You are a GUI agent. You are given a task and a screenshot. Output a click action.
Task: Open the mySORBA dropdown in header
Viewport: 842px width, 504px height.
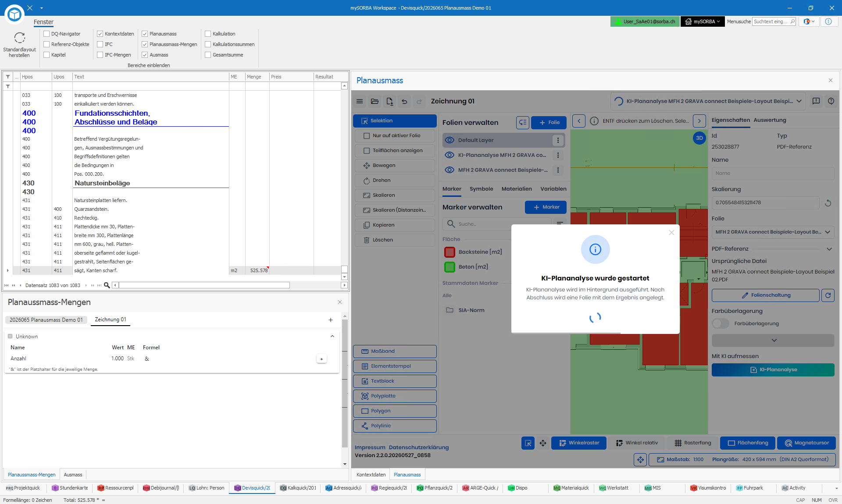coord(703,21)
